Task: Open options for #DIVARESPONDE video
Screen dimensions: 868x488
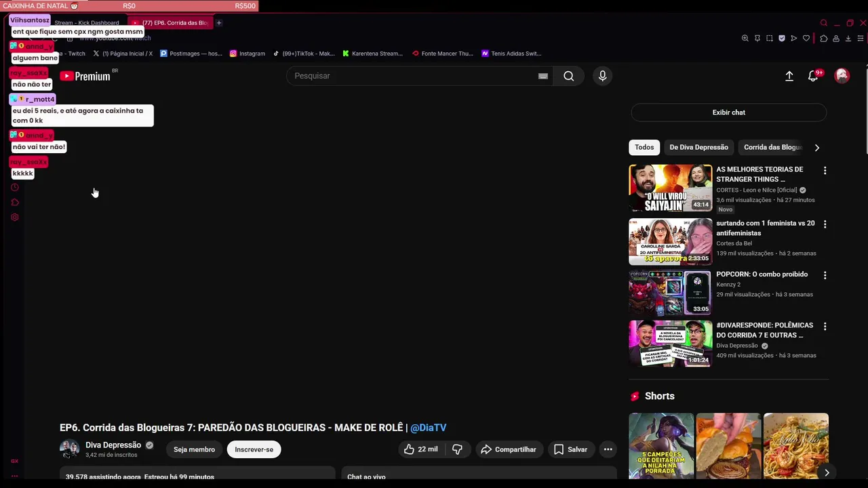Action: [x=825, y=326]
